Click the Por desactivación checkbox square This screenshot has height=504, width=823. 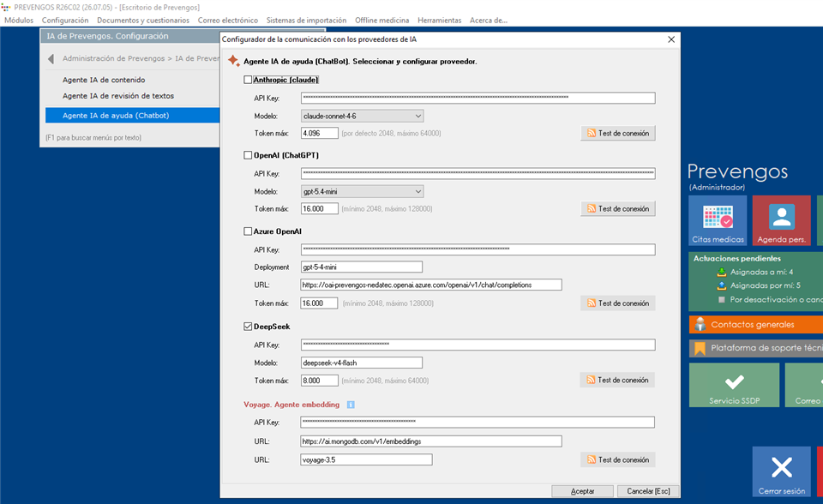pyautogui.click(x=722, y=300)
